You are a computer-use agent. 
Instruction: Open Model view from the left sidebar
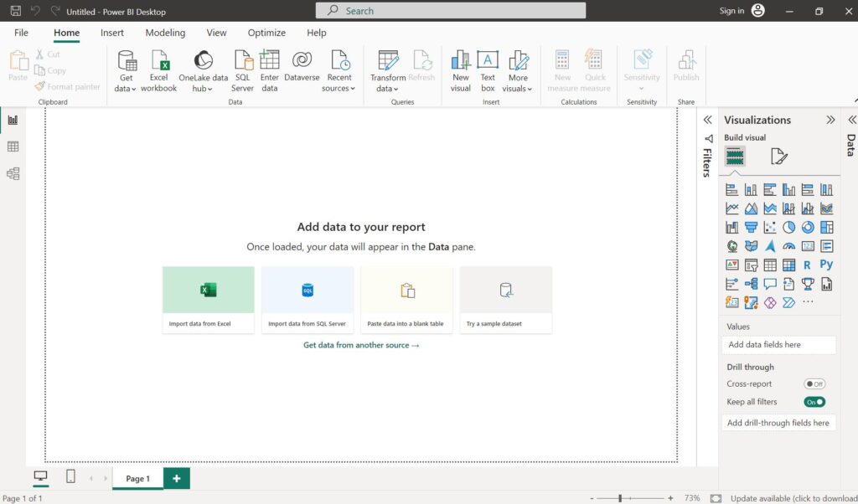[12, 173]
